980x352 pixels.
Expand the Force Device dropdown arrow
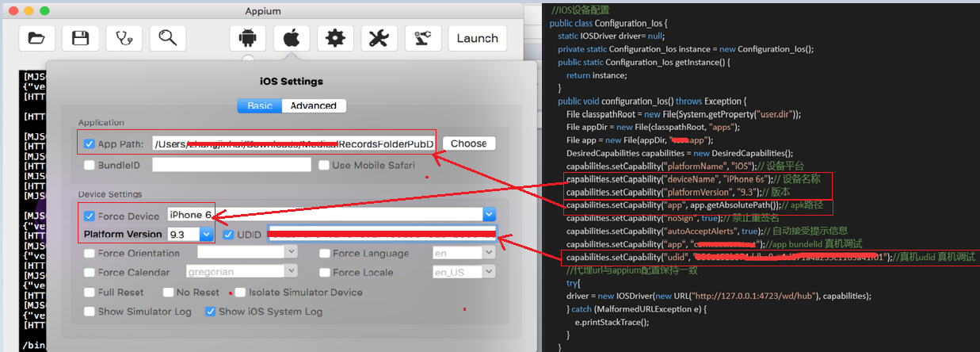point(490,215)
